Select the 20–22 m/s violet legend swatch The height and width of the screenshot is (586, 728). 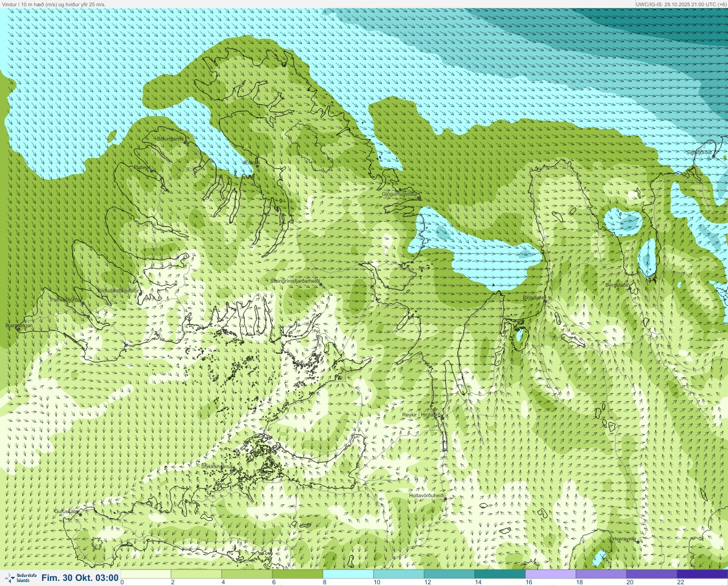click(652, 574)
